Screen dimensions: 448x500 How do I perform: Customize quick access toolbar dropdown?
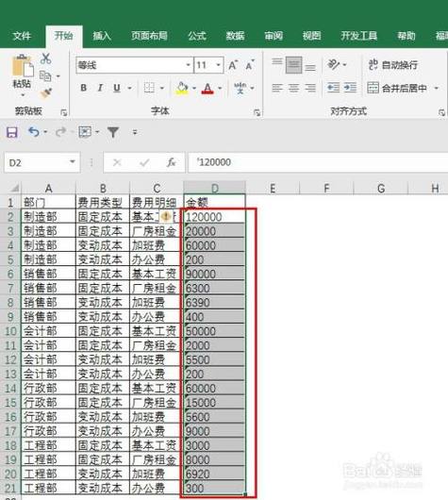coord(135,132)
